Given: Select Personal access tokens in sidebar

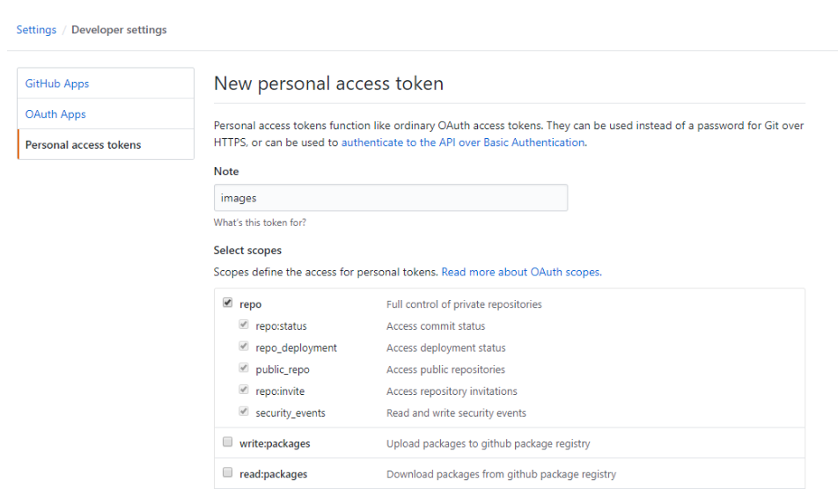Looking at the screenshot, I should click(x=83, y=145).
